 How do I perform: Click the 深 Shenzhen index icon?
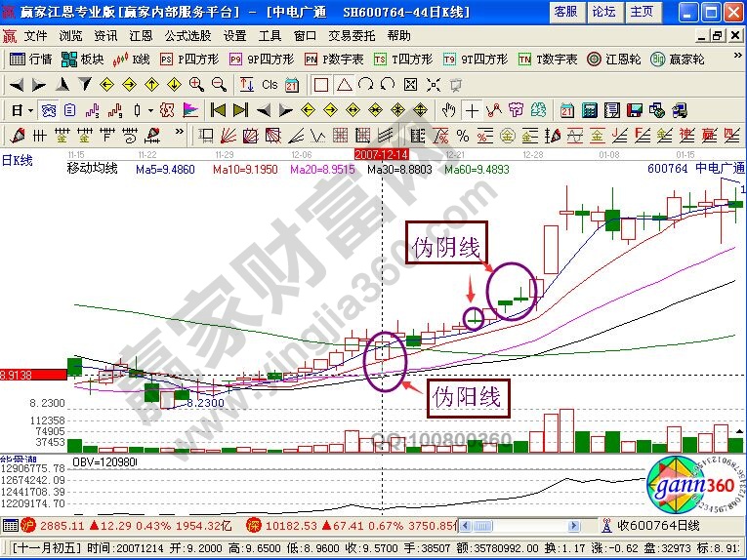(254, 525)
